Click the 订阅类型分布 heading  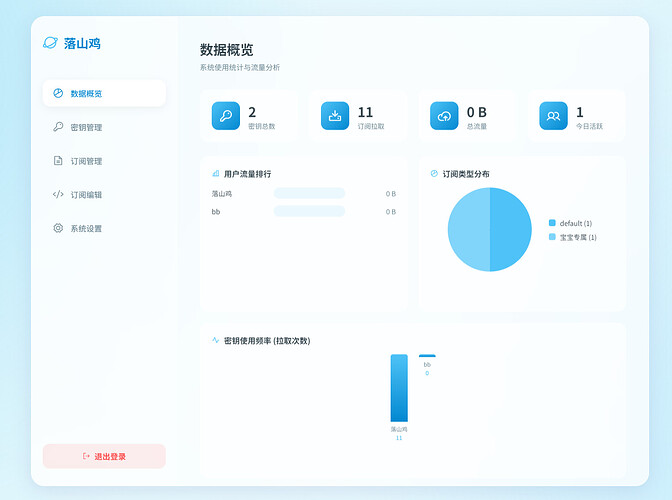(466, 174)
